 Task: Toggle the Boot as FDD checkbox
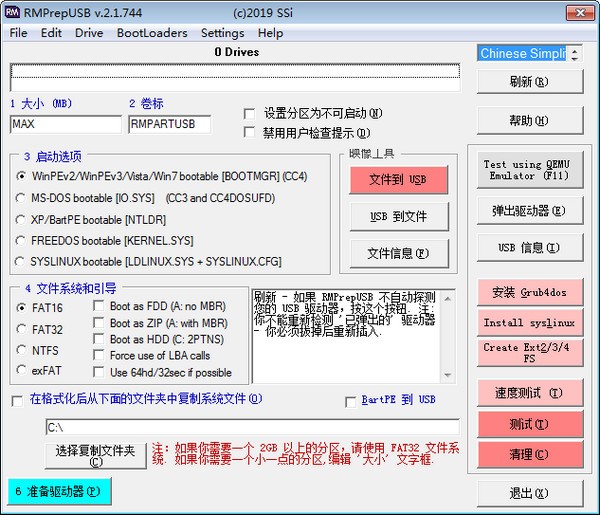[x=99, y=308]
